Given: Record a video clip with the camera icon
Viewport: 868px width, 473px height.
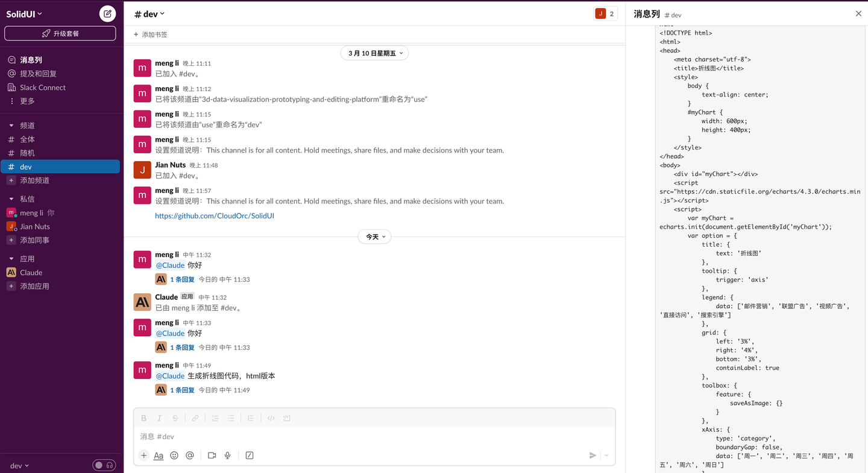Looking at the screenshot, I should (x=212, y=456).
